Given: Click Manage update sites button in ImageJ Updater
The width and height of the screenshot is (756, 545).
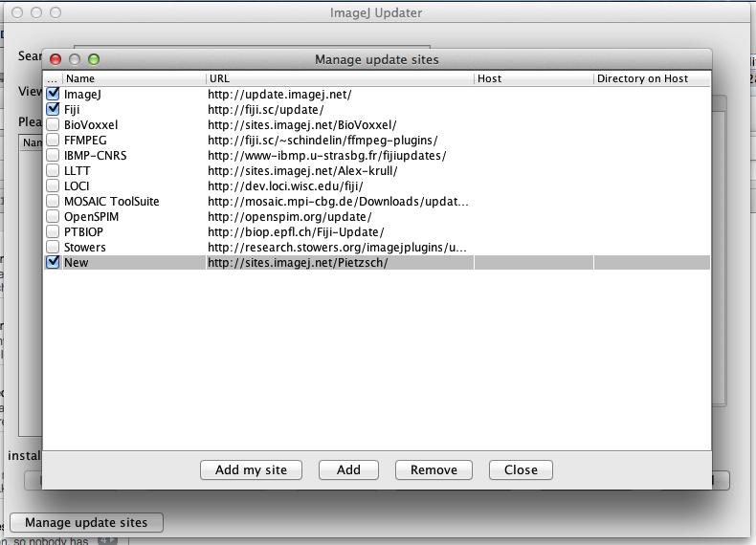Looking at the screenshot, I should (86, 522).
